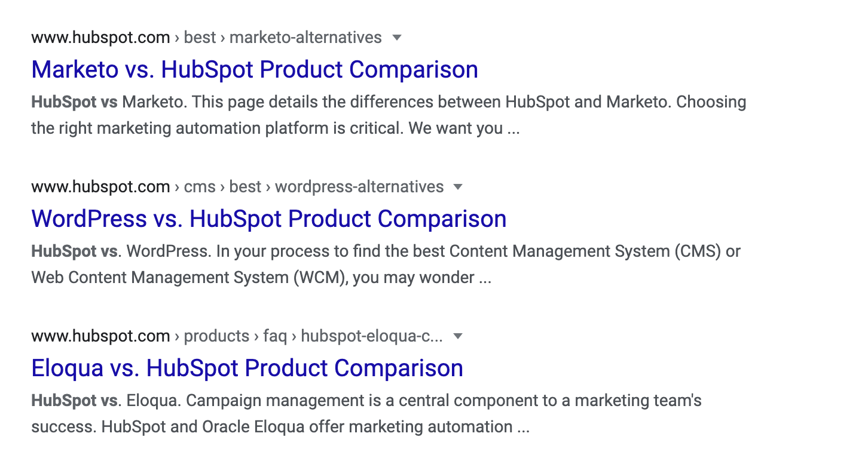Open Marketo vs. HubSpot Product Comparison

coord(255,69)
